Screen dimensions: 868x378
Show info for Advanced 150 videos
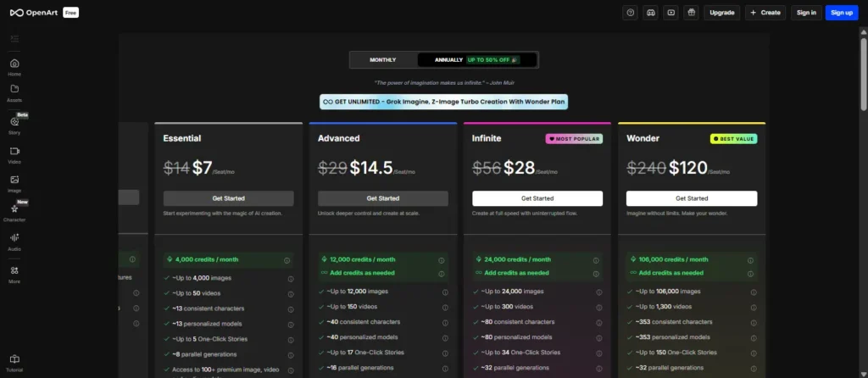[x=445, y=307]
